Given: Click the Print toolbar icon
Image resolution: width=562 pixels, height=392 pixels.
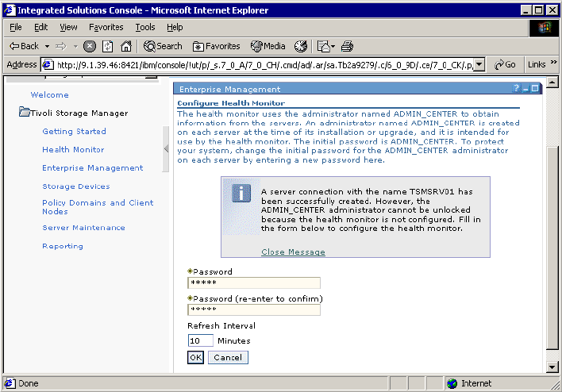Looking at the screenshot, I should coord(347,46).
